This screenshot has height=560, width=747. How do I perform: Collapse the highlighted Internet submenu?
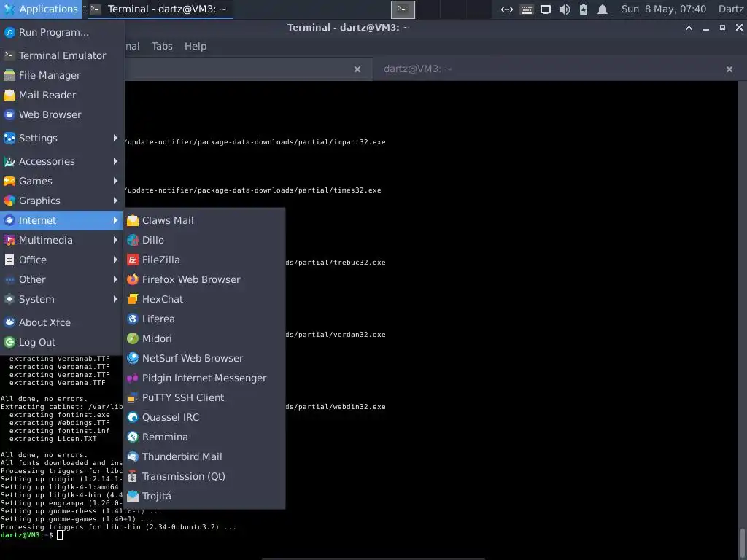click(x=61, y=220)
